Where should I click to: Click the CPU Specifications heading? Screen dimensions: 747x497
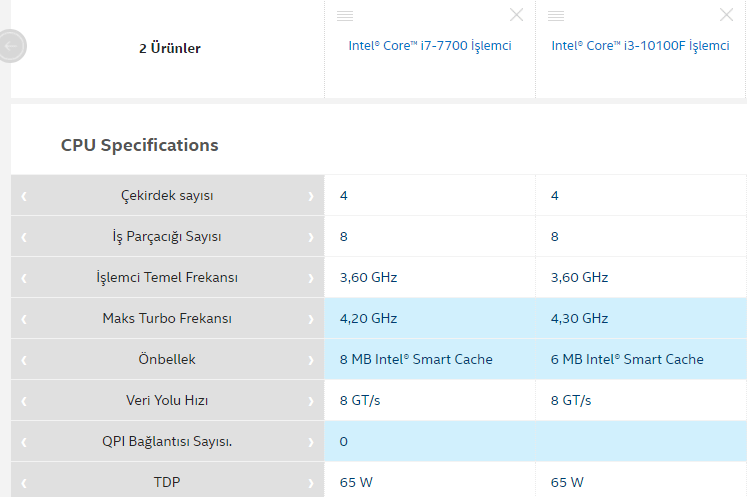pos(140,145)
